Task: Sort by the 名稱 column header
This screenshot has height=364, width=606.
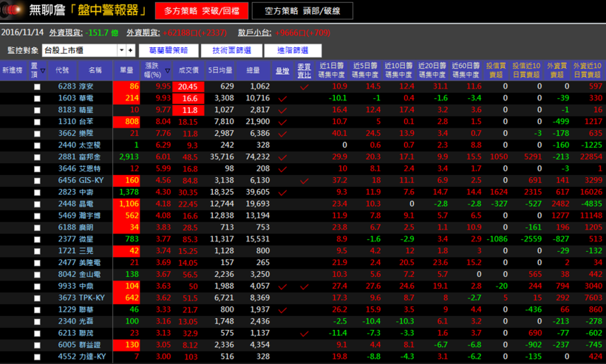Action: pos(95,70)
